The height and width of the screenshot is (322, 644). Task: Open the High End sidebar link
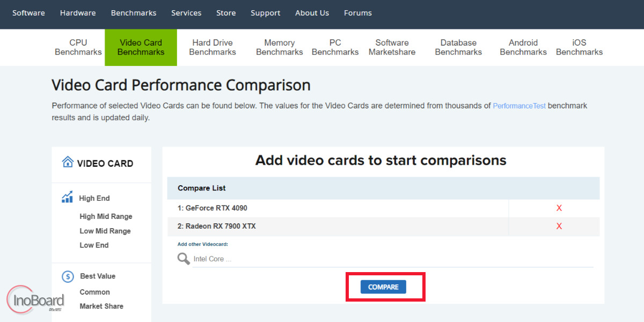pyautogui.click(x=94, y=198)
